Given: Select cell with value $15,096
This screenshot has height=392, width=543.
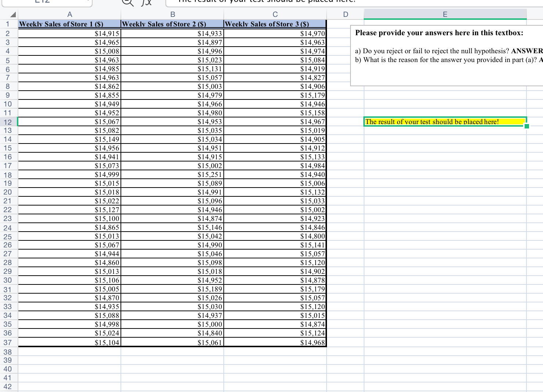Looking at the screenshot, I should coord(172,201).
